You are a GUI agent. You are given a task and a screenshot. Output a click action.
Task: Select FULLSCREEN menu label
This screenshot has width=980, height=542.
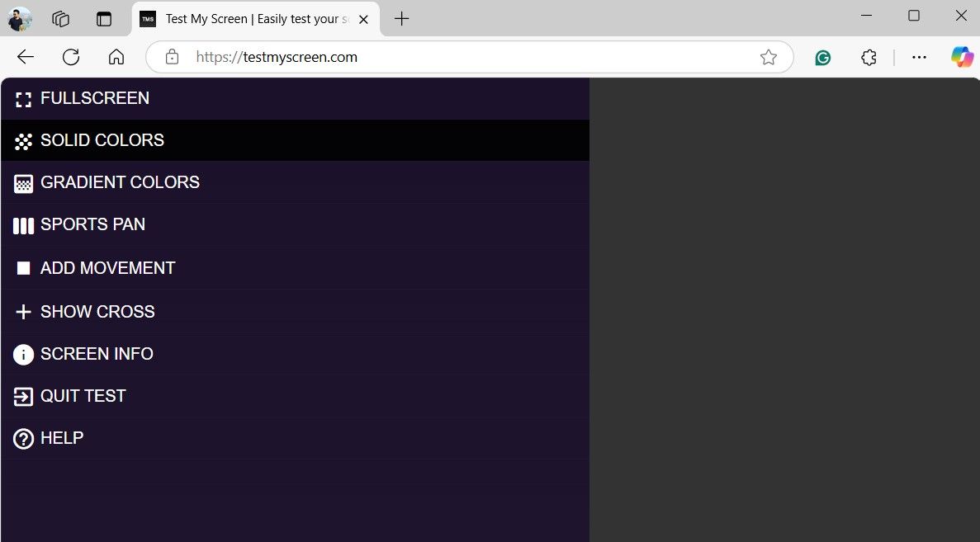(x=95, y=98)
